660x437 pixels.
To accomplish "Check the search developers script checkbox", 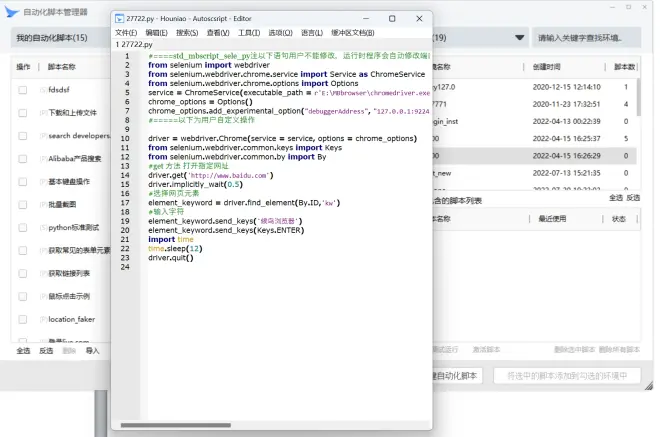I will click(x=23, y=136).
